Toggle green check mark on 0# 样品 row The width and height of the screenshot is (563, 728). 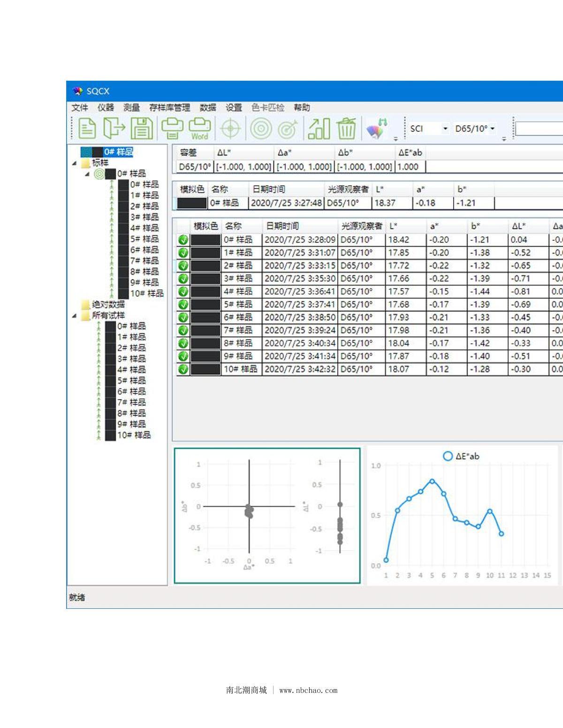pos(183,240)
